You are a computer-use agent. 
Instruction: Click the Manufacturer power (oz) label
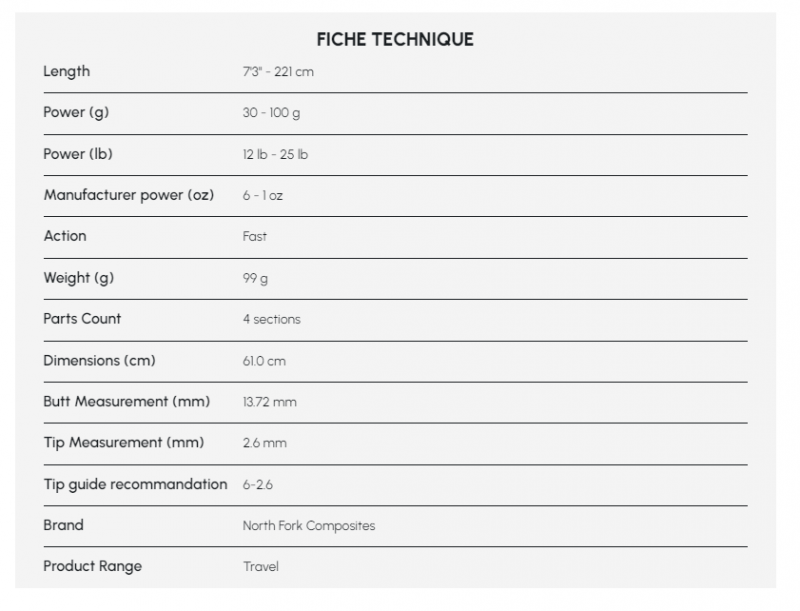[x=129, y=195]
